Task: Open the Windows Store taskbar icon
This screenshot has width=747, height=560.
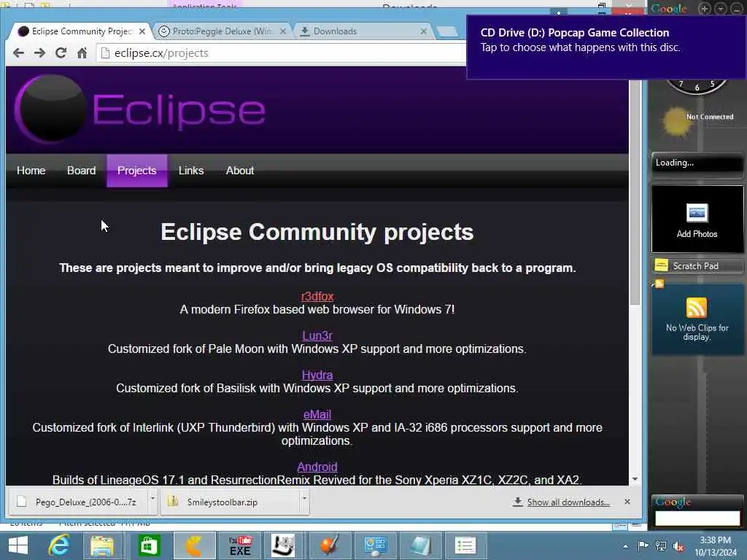Action: (149, 545)
